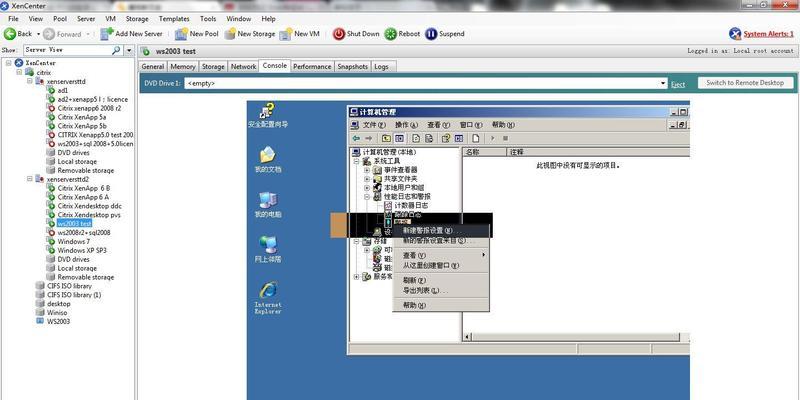This screenshot has height=400, width=800.
Task: Select the Winiso storage entry
Action: (x=57, y=312)
